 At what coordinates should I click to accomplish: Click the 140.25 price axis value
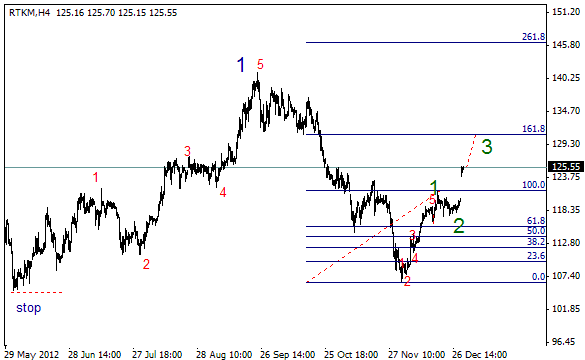[566, 78]
